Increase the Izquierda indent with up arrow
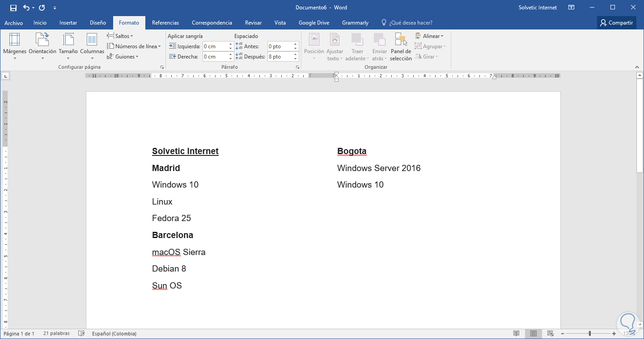 click(x=231, y=44)
